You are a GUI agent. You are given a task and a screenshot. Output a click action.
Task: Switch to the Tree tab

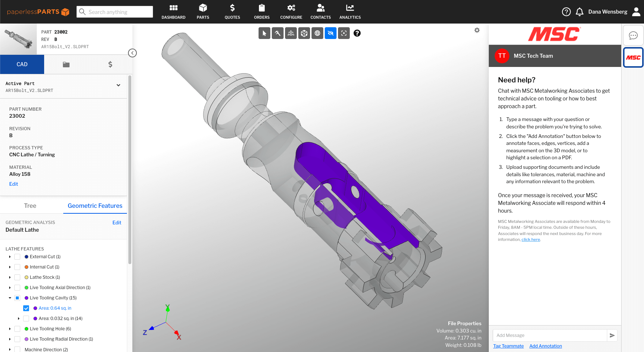click(x=30, y=206)
